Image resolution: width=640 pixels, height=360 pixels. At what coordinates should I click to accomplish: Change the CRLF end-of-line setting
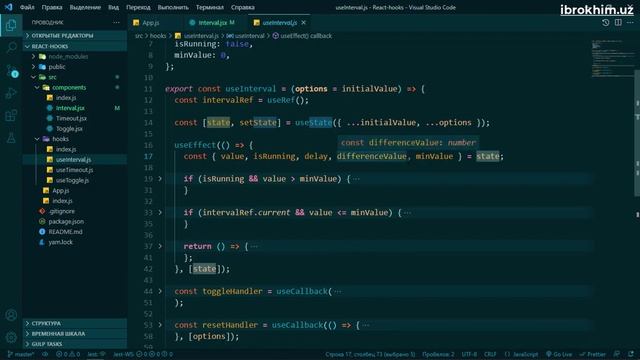click(490, 354)
